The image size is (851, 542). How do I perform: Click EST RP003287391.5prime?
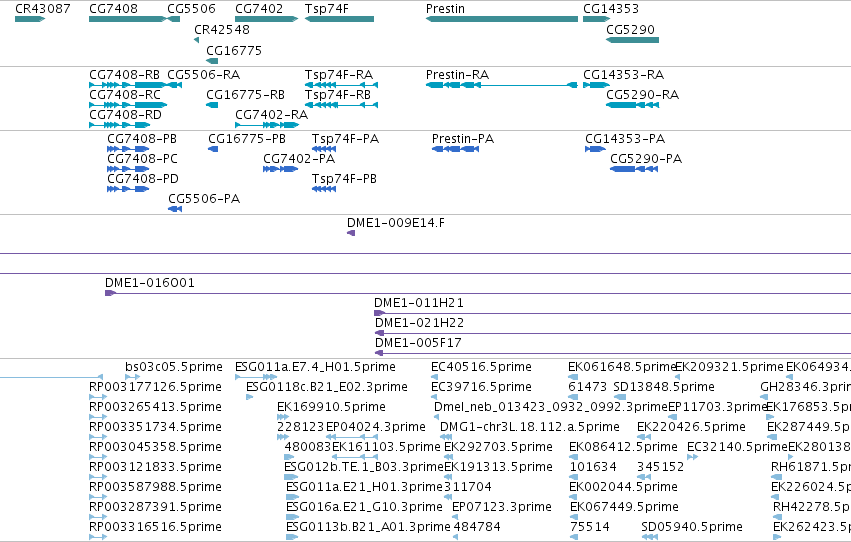point(98,517)
